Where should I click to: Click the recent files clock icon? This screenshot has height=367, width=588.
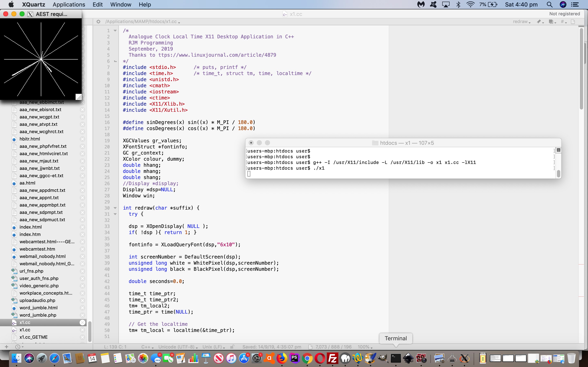pyautogui.click(x=18, y=347)
